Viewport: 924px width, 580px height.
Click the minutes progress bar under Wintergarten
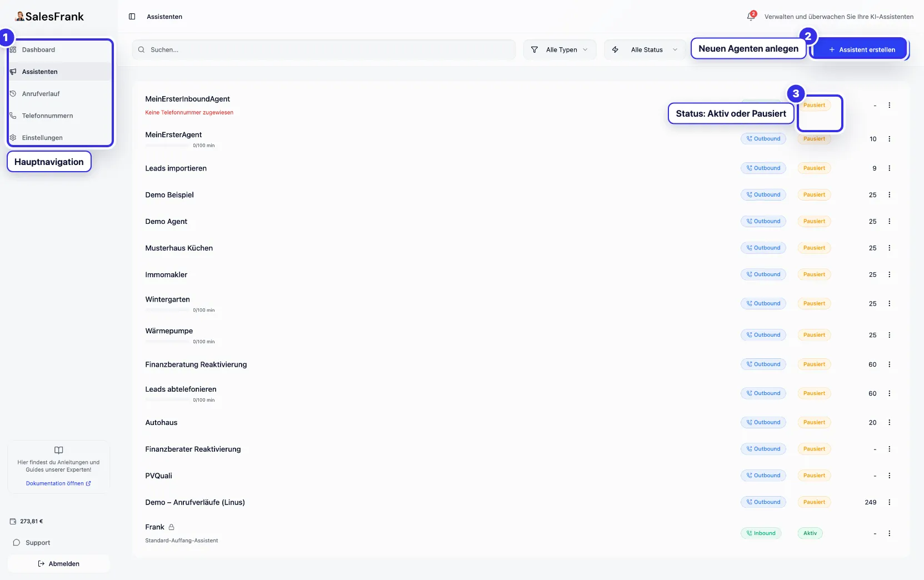click(167, 310)
